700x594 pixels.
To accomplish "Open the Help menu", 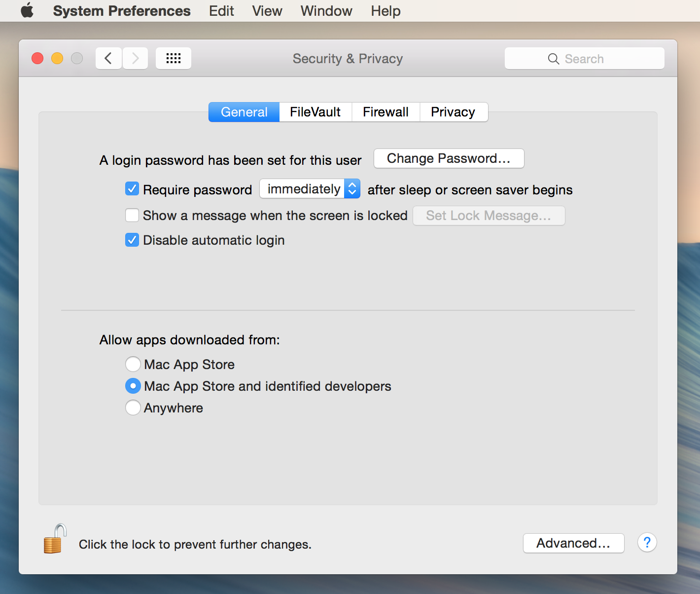I will pyautogui.click(x=385, y=11).
